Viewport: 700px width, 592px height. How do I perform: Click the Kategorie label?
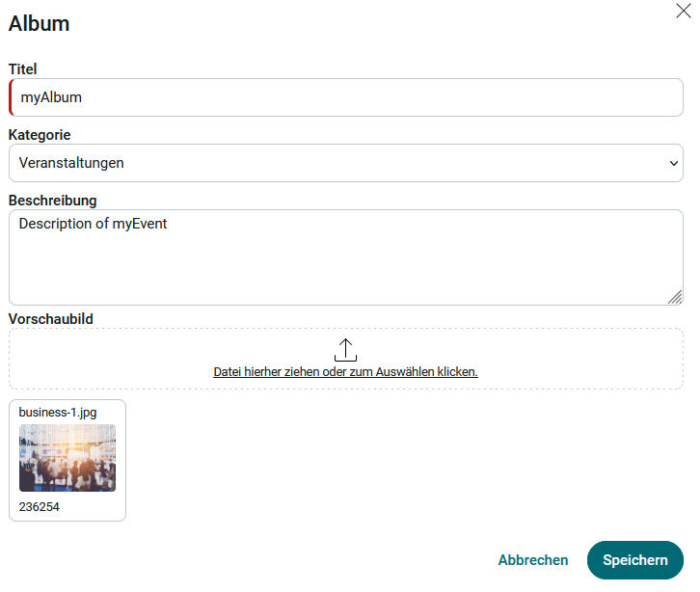[x=40, y=135]
